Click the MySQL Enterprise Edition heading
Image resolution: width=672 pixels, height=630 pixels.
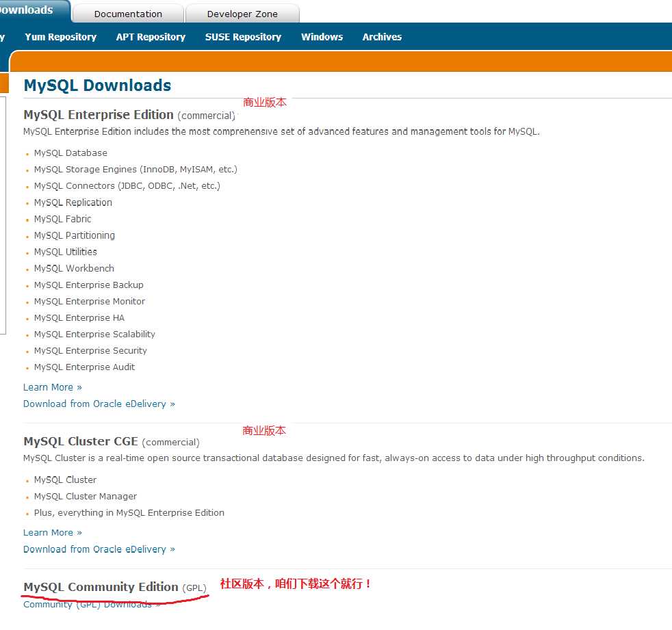point(99,115)
